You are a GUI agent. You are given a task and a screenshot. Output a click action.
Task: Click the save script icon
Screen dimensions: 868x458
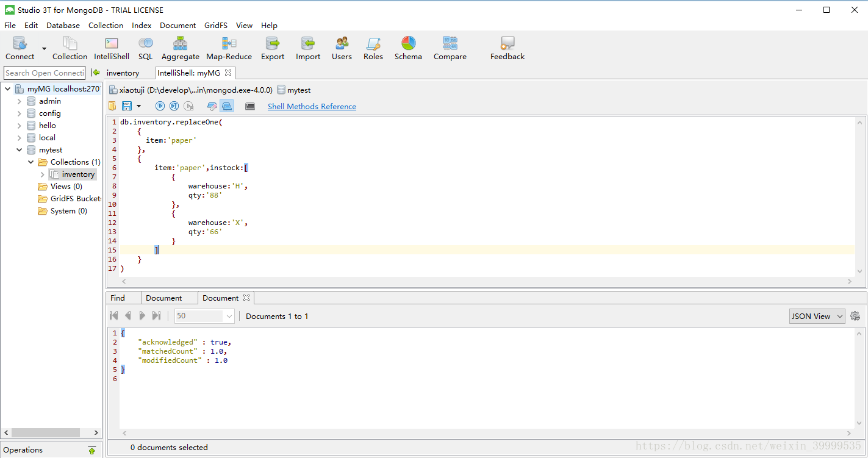pyautogui.click(x=127, y=106)
